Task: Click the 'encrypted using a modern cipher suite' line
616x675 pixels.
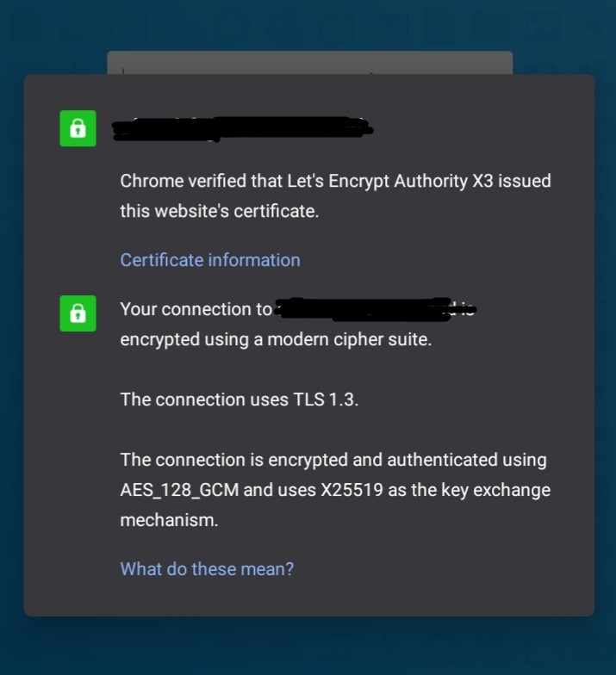Action: tap(276, 339)
